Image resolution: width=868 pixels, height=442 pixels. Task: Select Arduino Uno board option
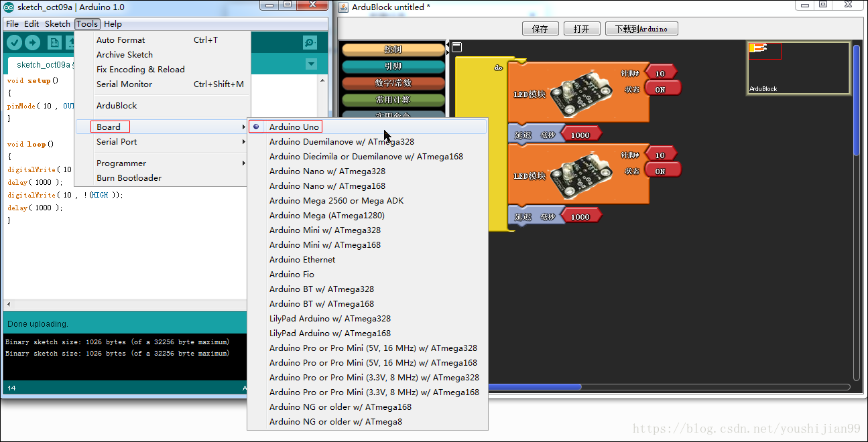coord(367,127)
